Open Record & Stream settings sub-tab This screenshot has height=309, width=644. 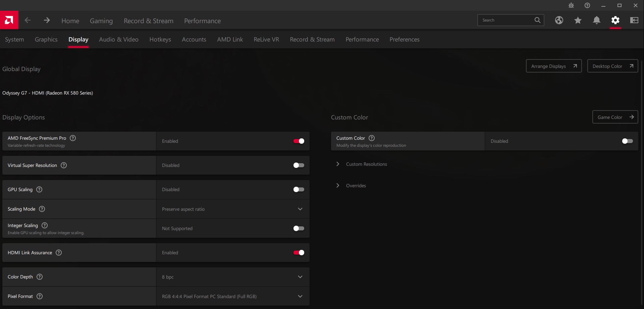(312, 39)
